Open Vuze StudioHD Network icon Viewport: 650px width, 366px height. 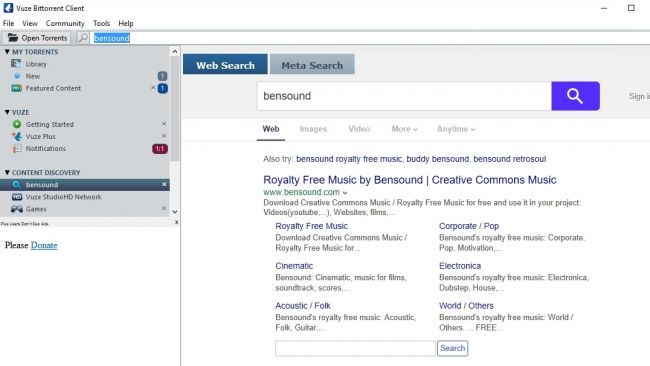[x=17, y=197]
